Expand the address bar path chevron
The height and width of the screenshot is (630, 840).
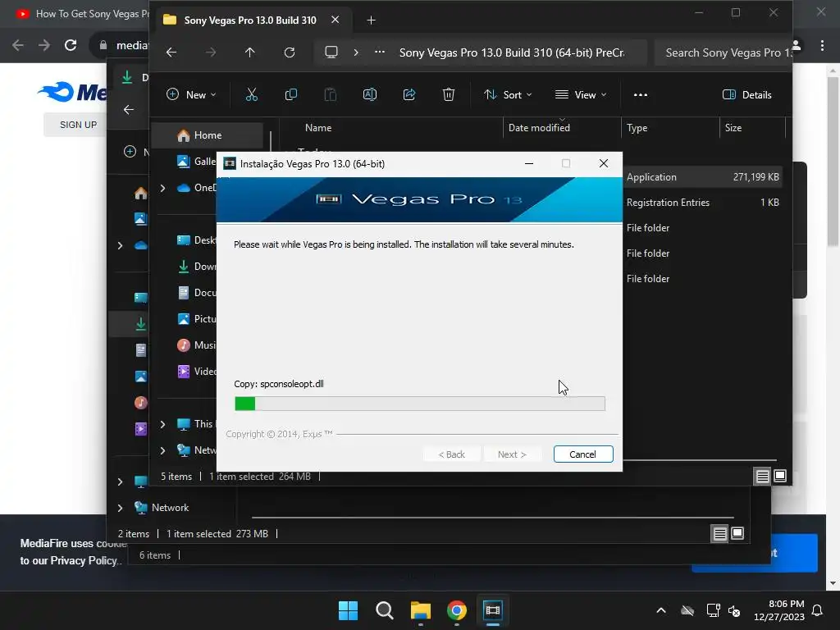coord(356,52)
